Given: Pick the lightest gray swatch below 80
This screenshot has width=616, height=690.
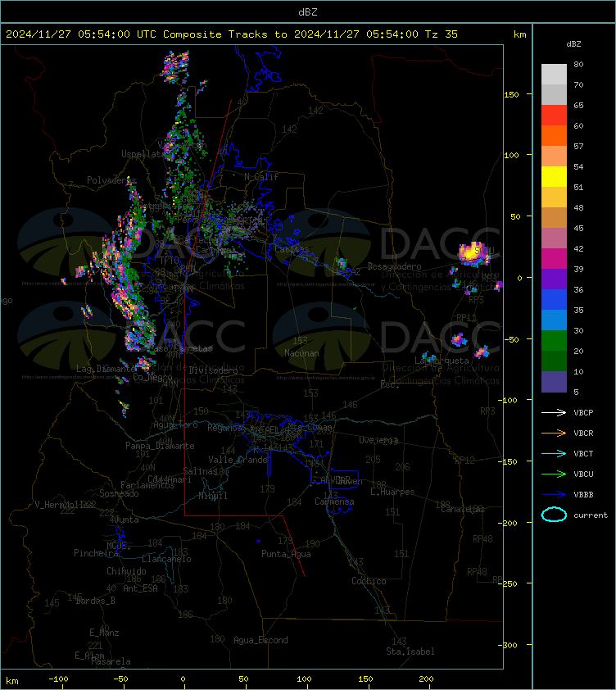Looking at the screenshot, I should (554, 74).
